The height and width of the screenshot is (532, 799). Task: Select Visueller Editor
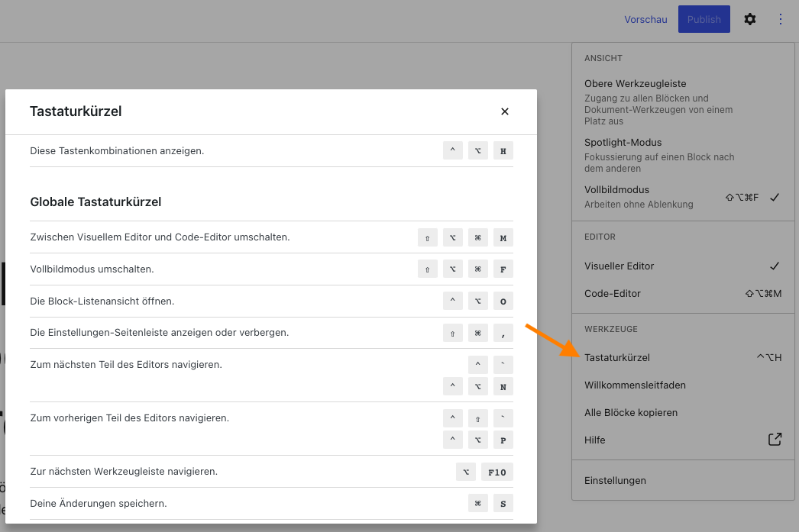point(683,266)
